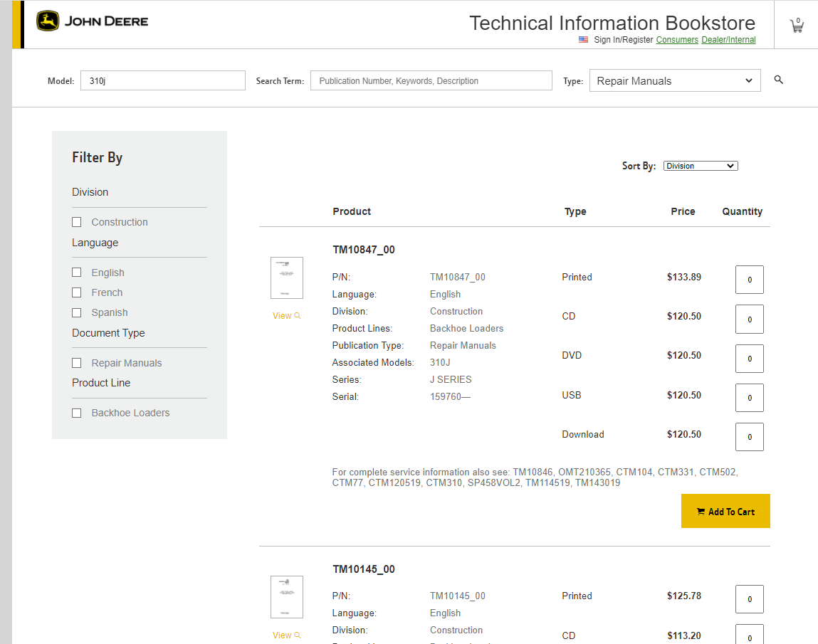Open the shopping cart icon
Screen dimensions: 818x644
(797, 25)
